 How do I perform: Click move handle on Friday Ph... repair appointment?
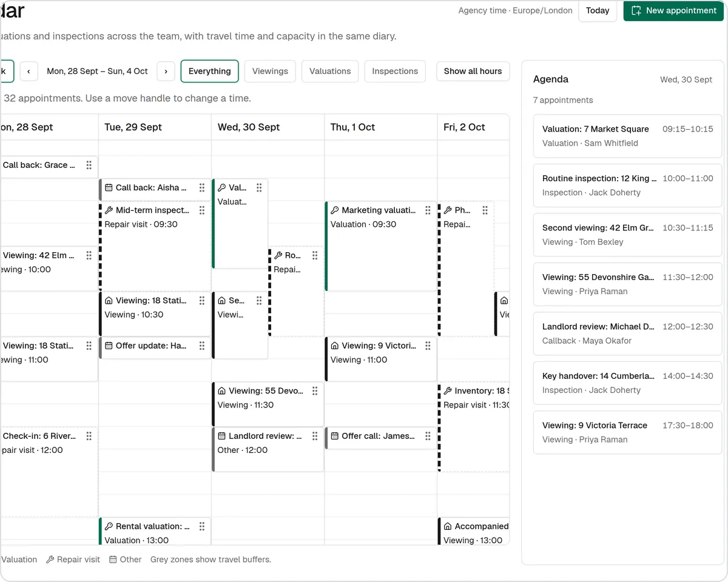(x=485, y=210)
